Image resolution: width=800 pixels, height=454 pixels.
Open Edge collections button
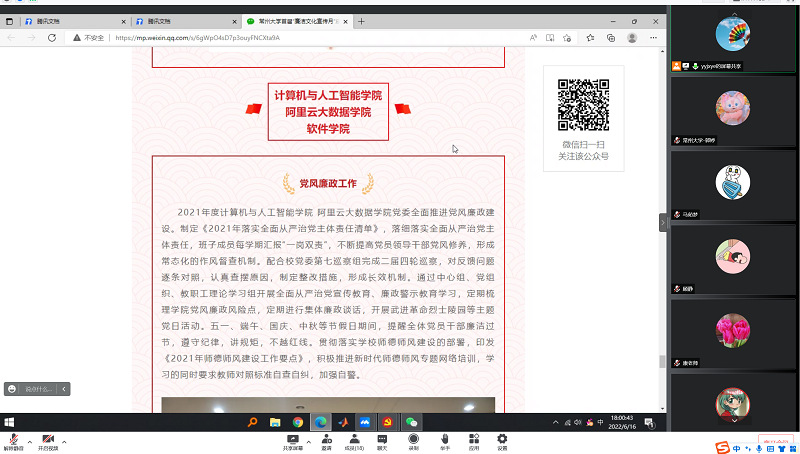coord(611,38)
